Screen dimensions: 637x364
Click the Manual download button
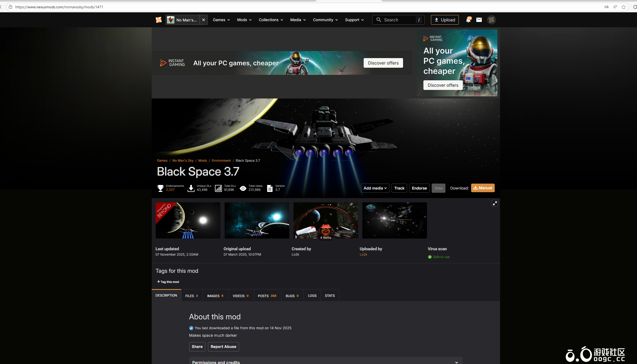click(483, 188)
